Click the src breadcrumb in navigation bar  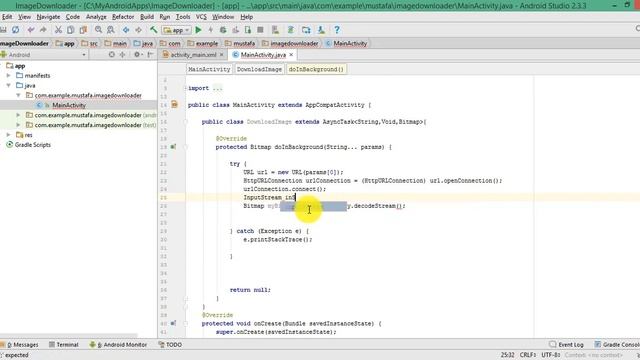pos(90,43)
